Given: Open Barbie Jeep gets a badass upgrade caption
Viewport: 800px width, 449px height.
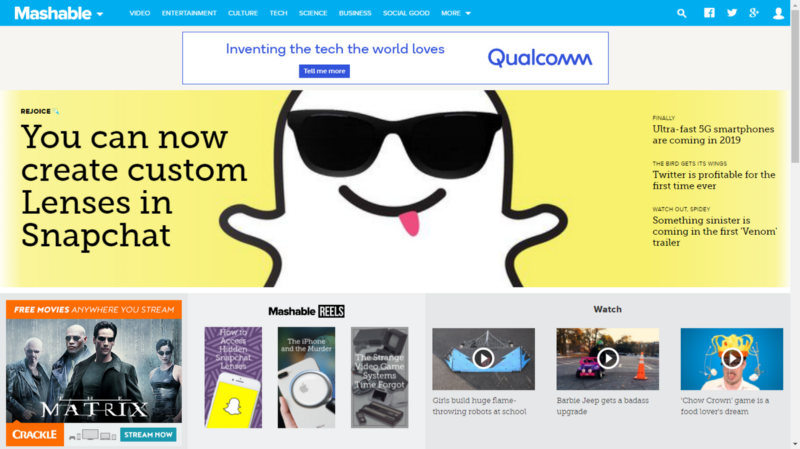Looking at the screenshot, I should pyautogui.click(x=603, y=406).
